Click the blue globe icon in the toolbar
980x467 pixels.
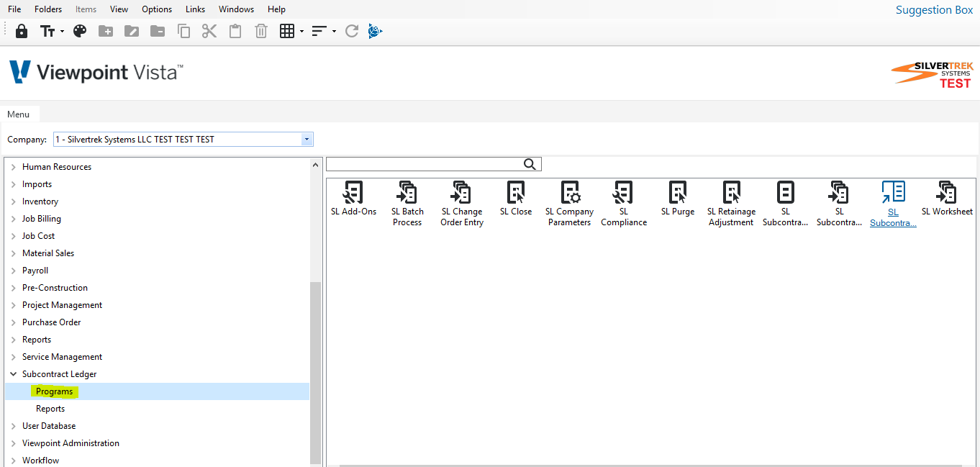(x=375, y=31)
